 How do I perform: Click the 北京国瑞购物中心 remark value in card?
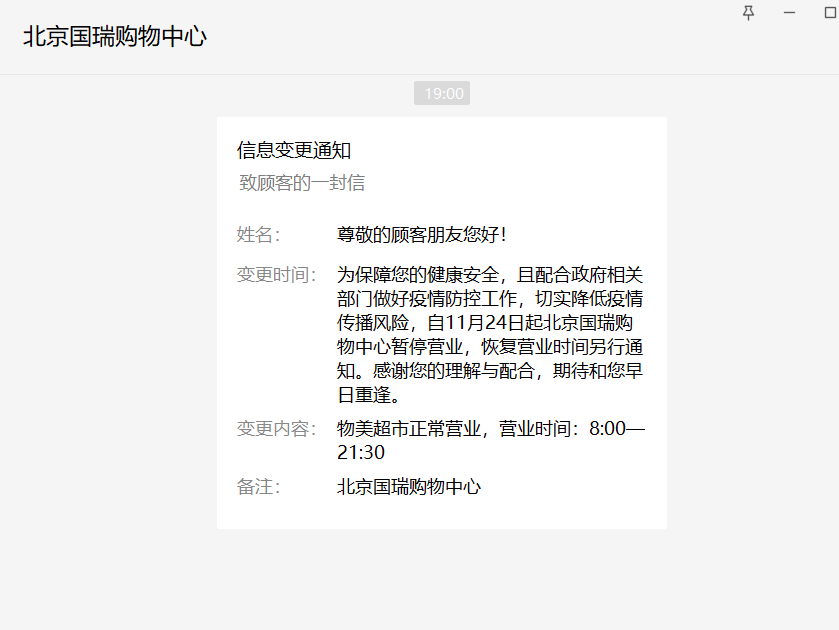point(409,487)
